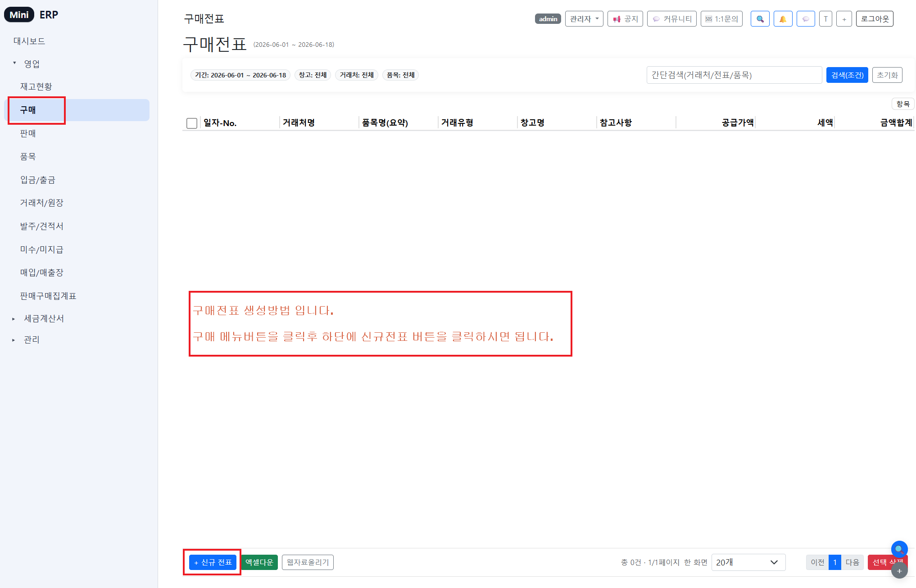Click the 엑셀다운 button

pyautogui.click(x=259, y=562)
